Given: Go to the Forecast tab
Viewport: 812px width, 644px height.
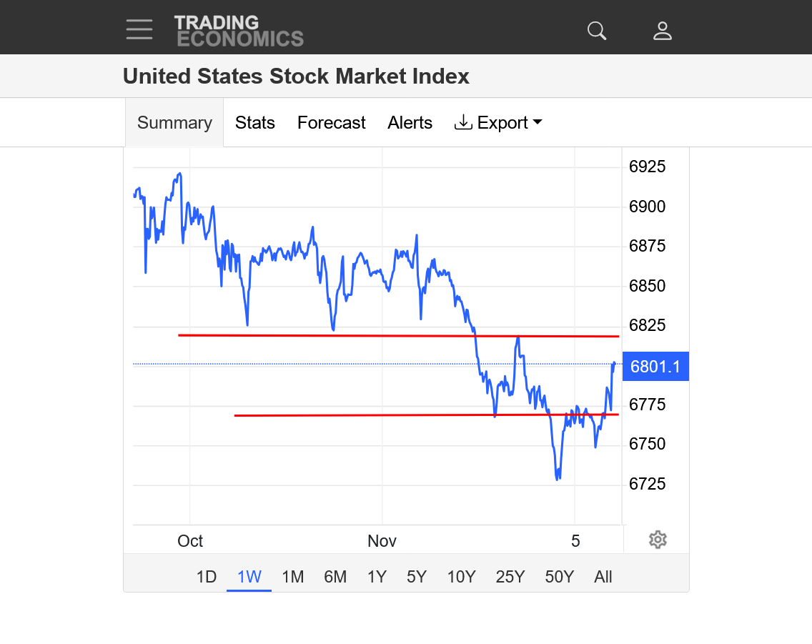Looking at the screenshot, I should point(332,123).
